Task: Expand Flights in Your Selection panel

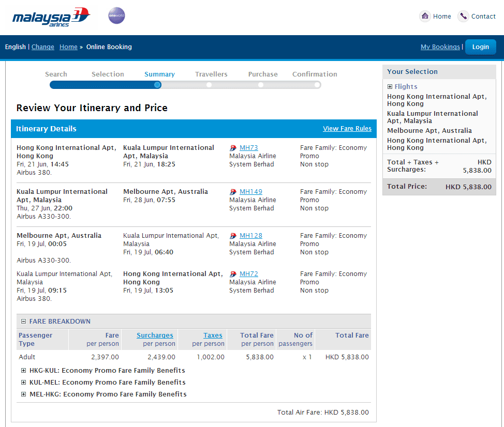Action: point(390,87)
